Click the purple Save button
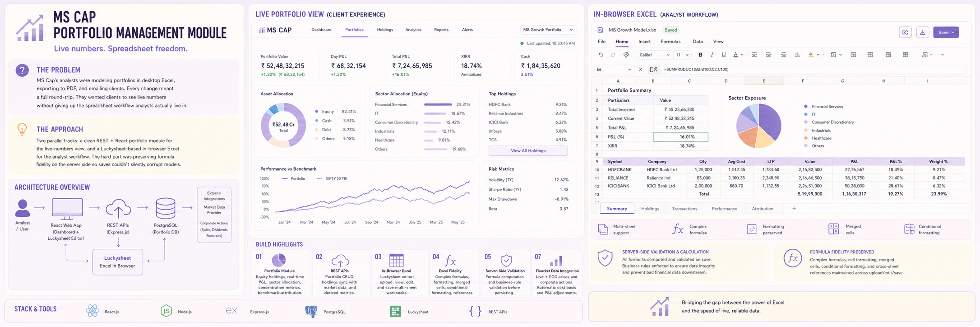 [946, 33]
